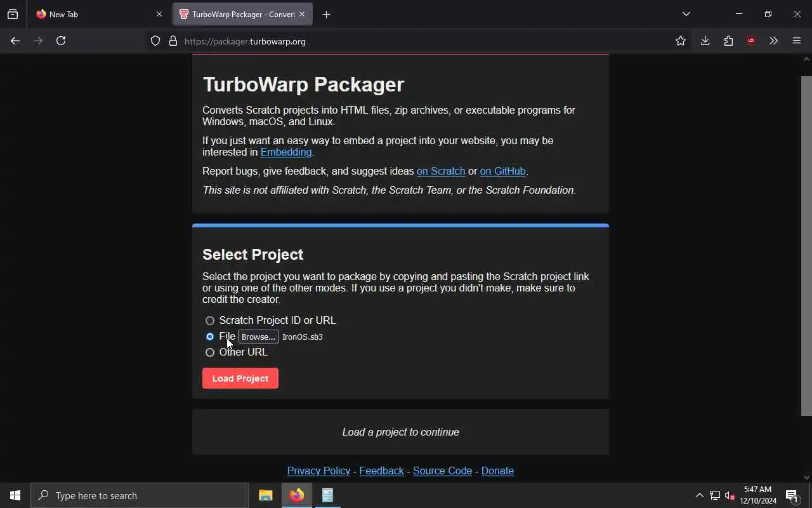Open the notification center icon
Viewport: 812px width, 508px height.
792,495
